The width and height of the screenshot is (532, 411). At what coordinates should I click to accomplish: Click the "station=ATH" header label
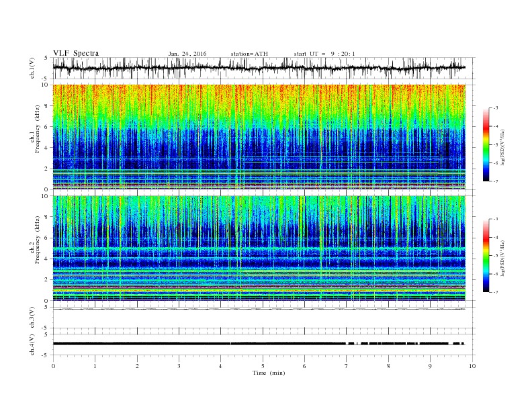(249, 54)
